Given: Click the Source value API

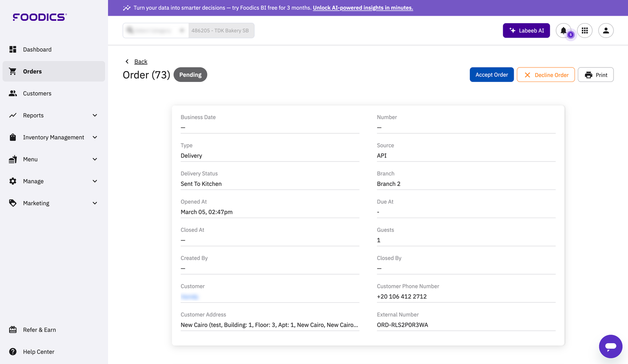Looking at the screenshot, I should 382,155.
